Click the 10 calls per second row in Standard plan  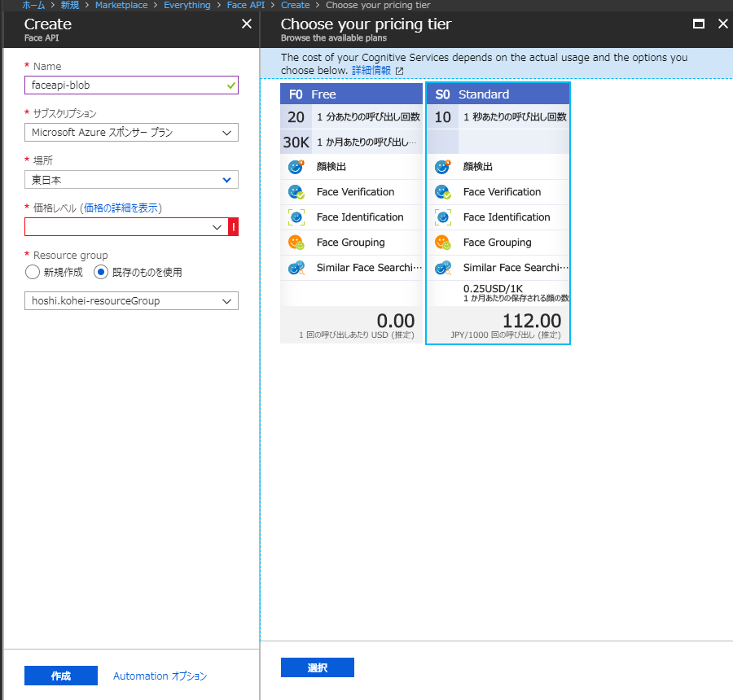point(498,117)
